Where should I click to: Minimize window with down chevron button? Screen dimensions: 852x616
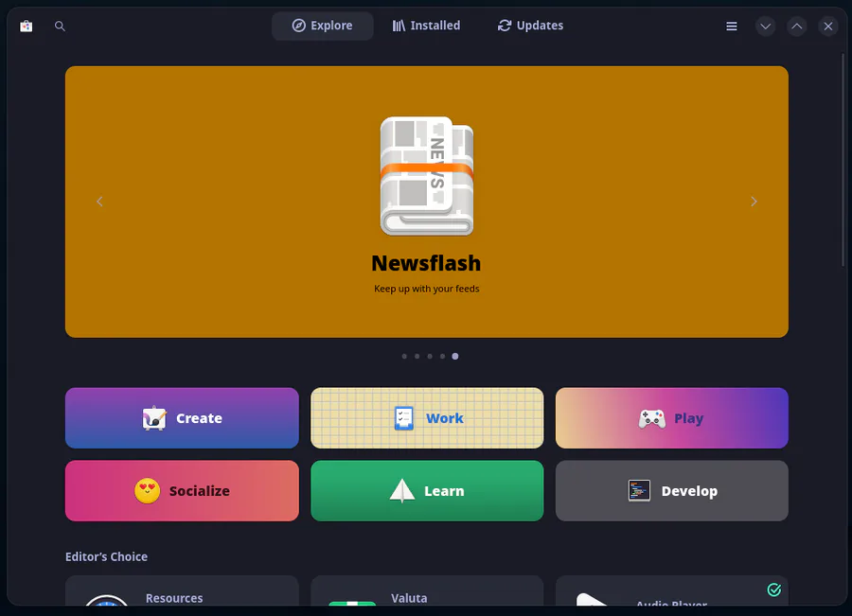tap(765, 26)
